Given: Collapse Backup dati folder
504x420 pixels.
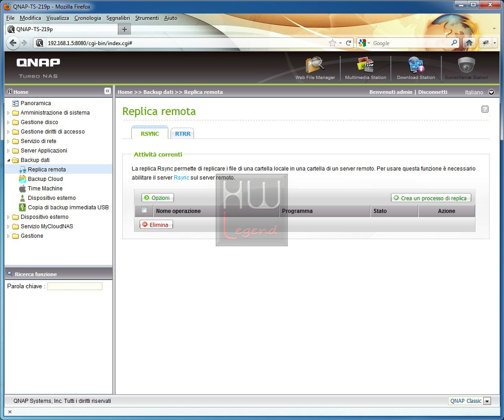Looking at the screenshot, I should pyautogui.click(x=9, y=160).
